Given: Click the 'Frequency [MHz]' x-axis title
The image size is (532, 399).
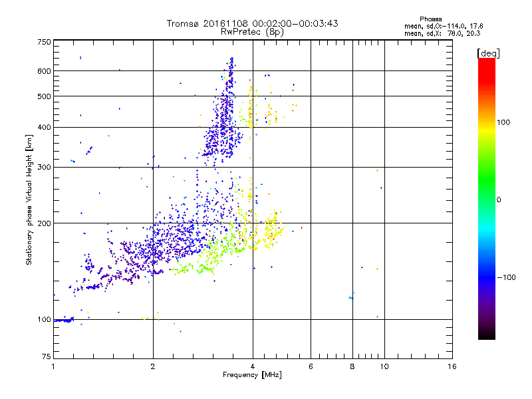Looking at the screenshot, I should point(252,375).
